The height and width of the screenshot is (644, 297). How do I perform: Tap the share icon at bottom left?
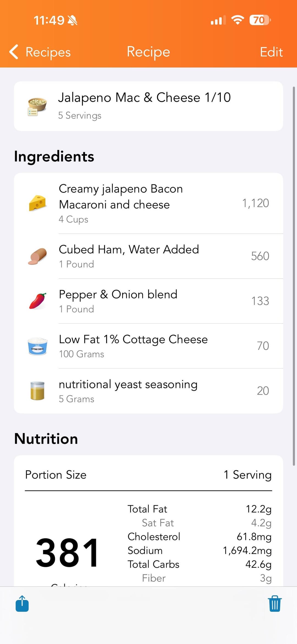click(x=22, y=604)
